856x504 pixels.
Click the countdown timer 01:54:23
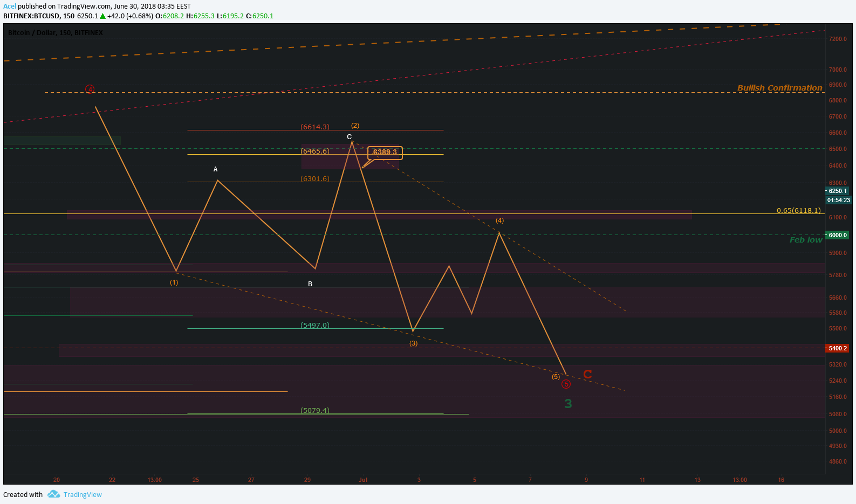tap(838, 200)
